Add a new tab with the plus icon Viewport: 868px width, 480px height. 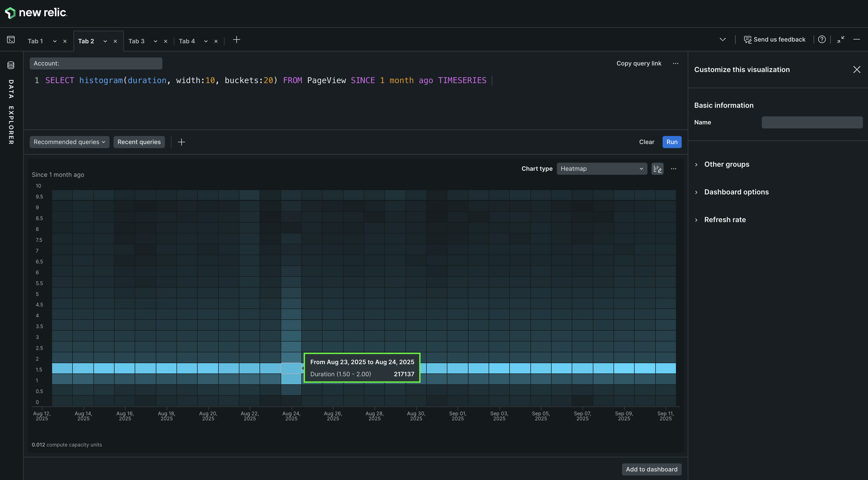(237, 40)
